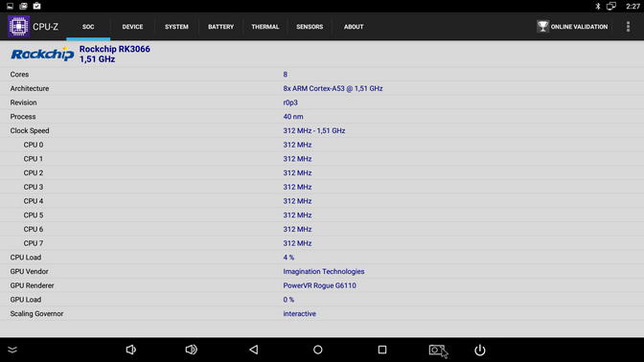Click the GPU Vendor label
The height and width of the screenshot is (362, 644).
(x=29, y=271)
